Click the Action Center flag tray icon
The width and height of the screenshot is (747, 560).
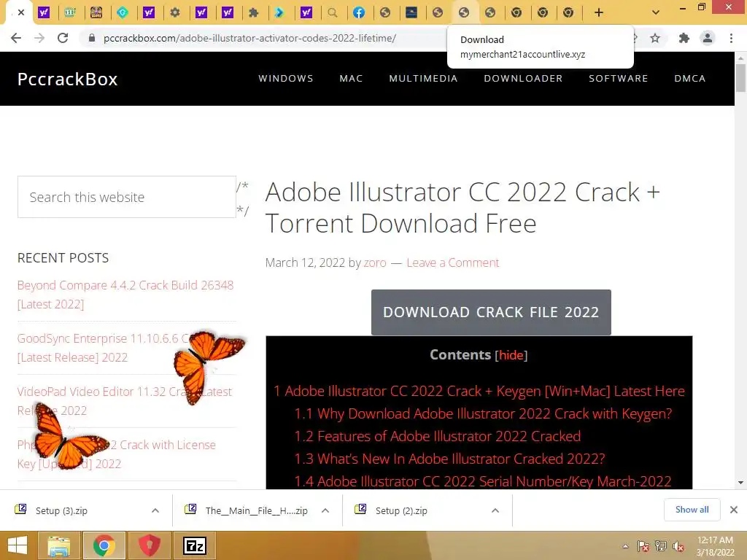click(x=643, y=546)
